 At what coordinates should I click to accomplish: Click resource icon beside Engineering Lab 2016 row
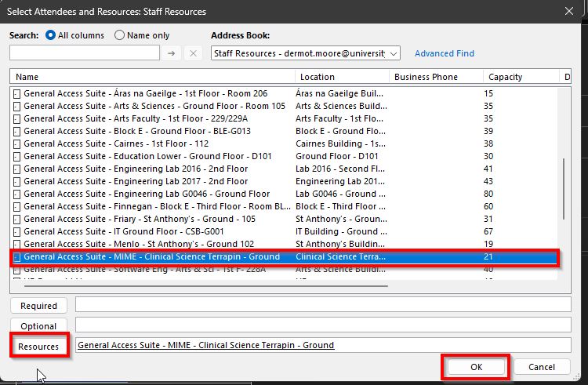17,169
